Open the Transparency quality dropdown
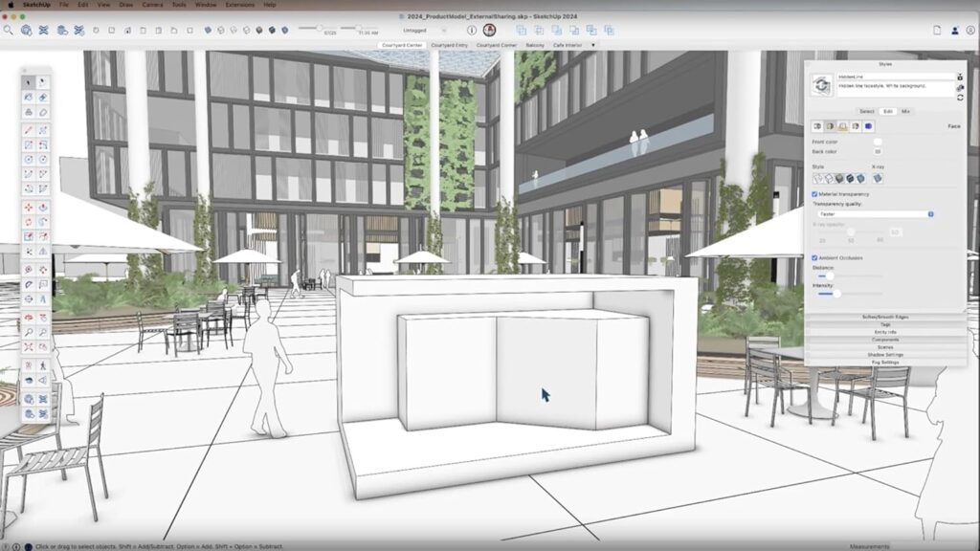Viewport: 980px width, 551px height. tap(873, 214)
